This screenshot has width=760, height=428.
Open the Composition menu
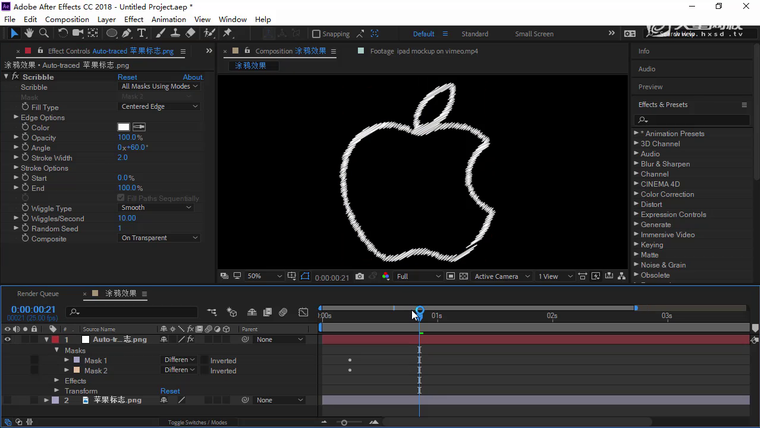tap(67, 19)
